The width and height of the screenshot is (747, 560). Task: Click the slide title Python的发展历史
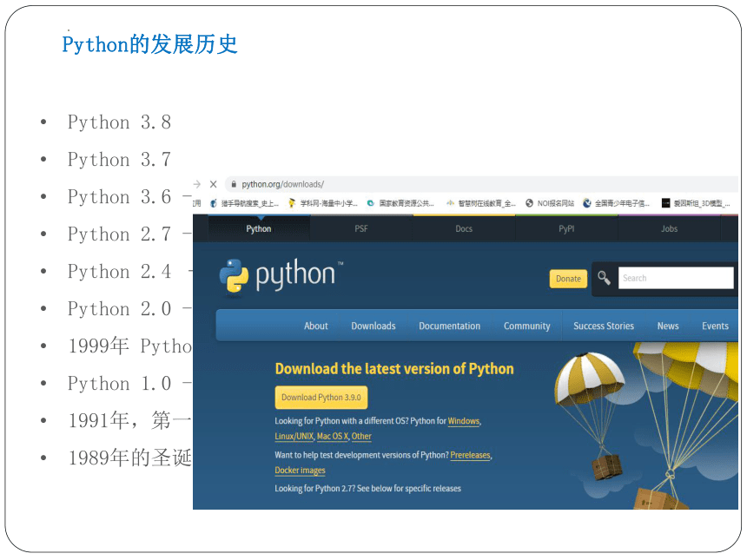149,45
